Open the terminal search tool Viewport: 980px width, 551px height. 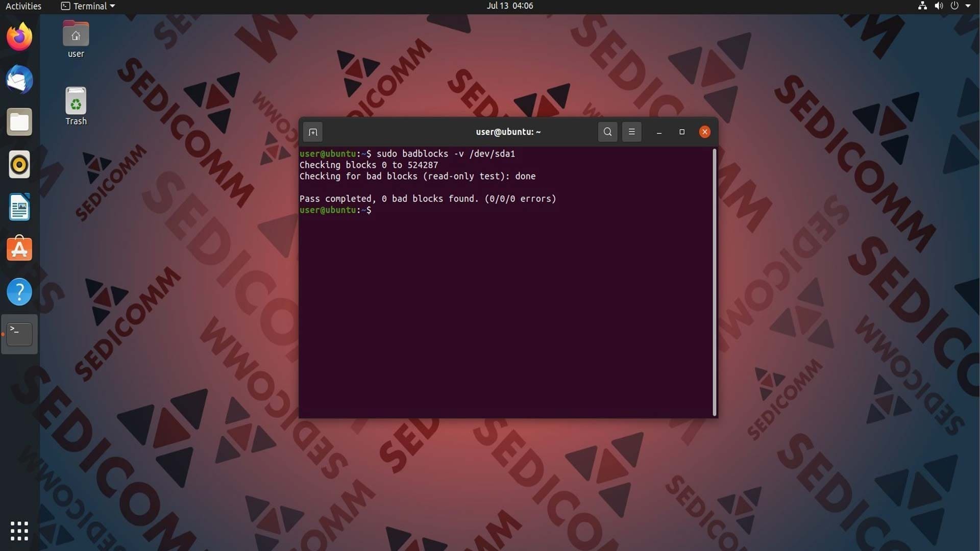coord(607,132)
